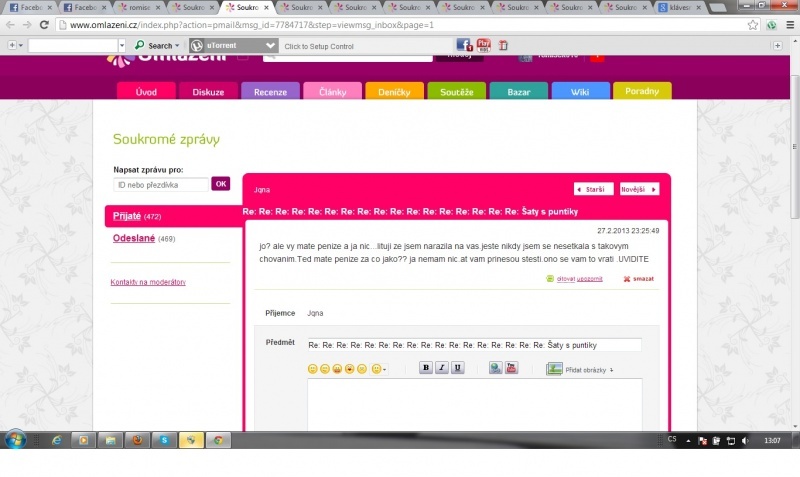Click the insert link globe icon
The width and height of the screenshot is (800, 477).
click(x=495, y=368)
